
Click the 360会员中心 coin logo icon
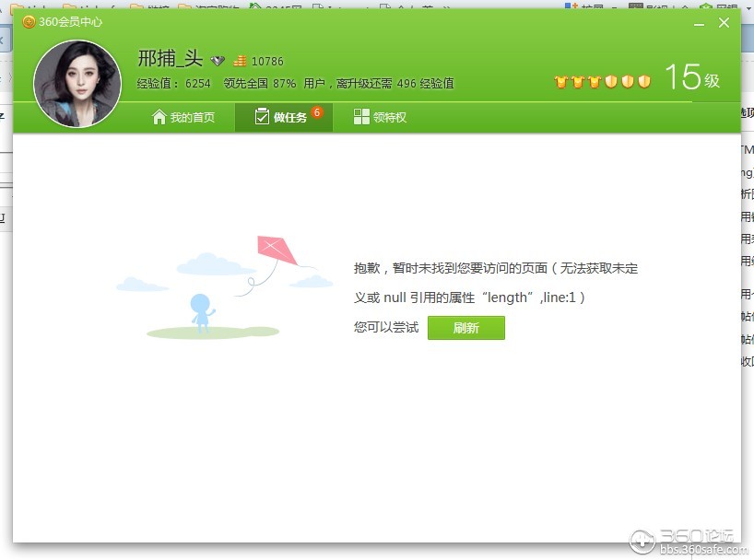point(29,22)
